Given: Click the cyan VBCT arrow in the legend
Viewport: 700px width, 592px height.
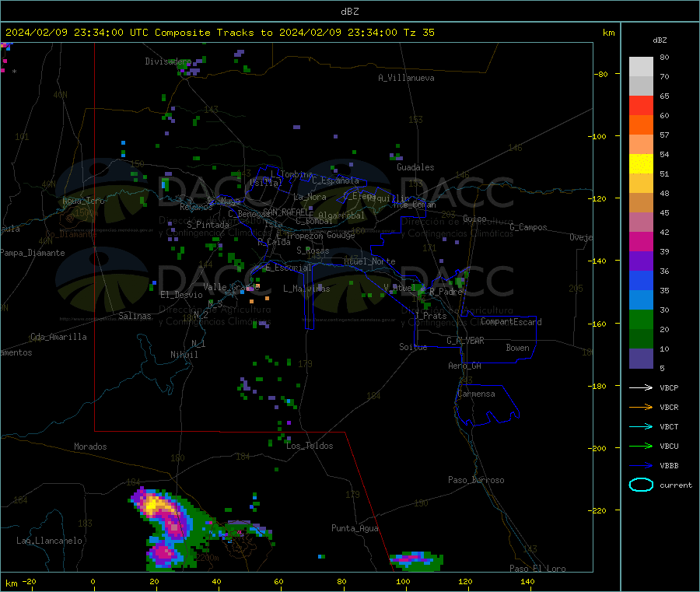Looking at the screenshot, I should click(641, 426).
